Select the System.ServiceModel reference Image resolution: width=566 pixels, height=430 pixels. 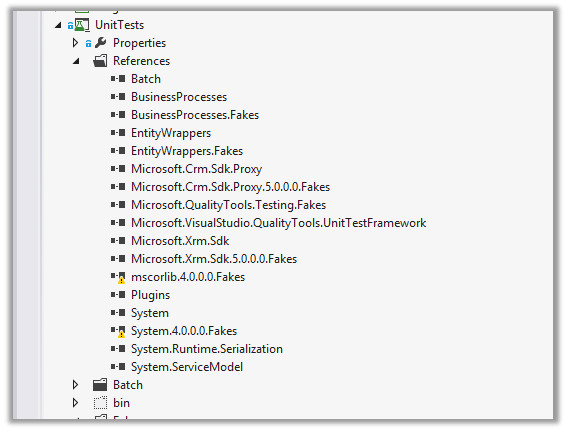(x=187, y=367)
